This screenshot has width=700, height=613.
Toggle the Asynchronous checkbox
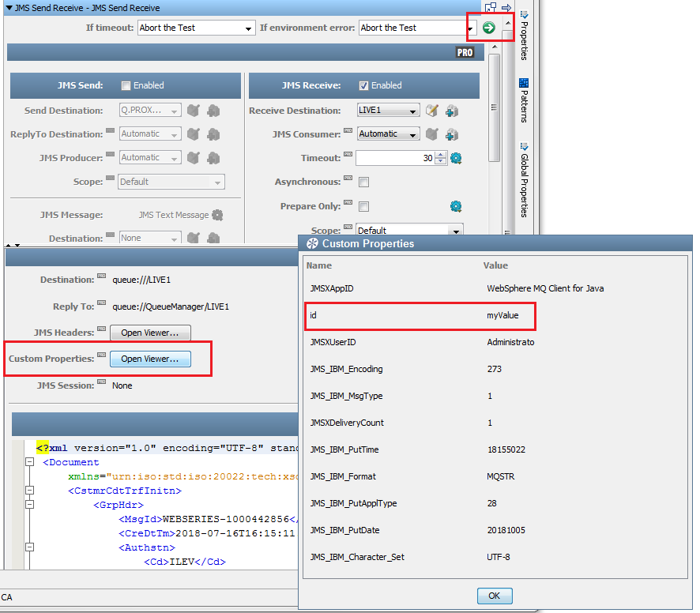click(363, 182)
